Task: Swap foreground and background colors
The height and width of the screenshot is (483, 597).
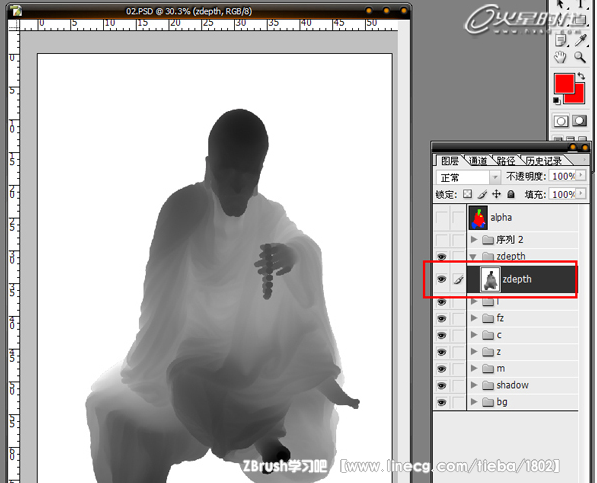Action: coord(581,76)
